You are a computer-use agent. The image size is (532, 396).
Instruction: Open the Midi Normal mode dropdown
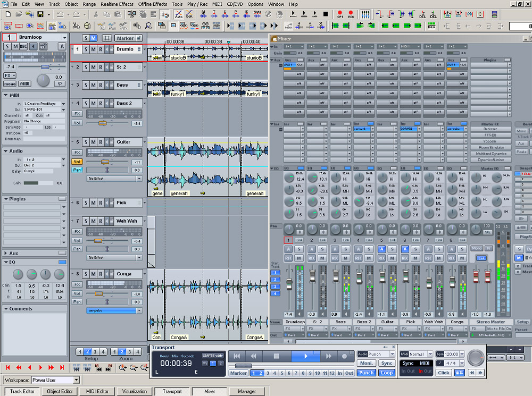point(430,354)
